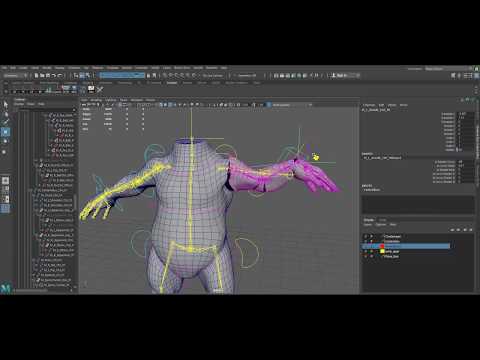This screenshot has width=480, height=360.
Task: Toggle visibility of the top display layer
Action: click(x=366, y=237)
